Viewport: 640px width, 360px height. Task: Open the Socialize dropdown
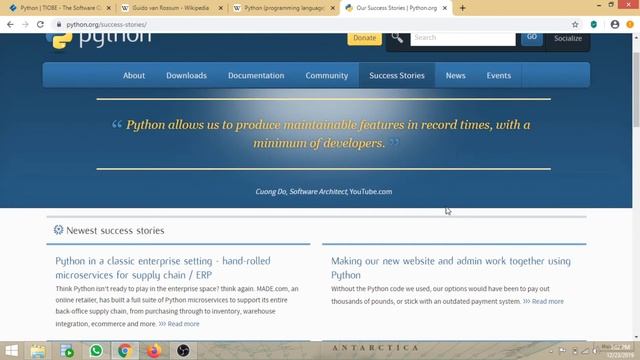coord(568,39)
